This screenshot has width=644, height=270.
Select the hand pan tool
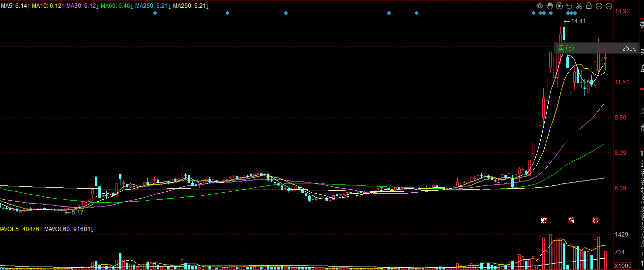[x=550, y=6]
